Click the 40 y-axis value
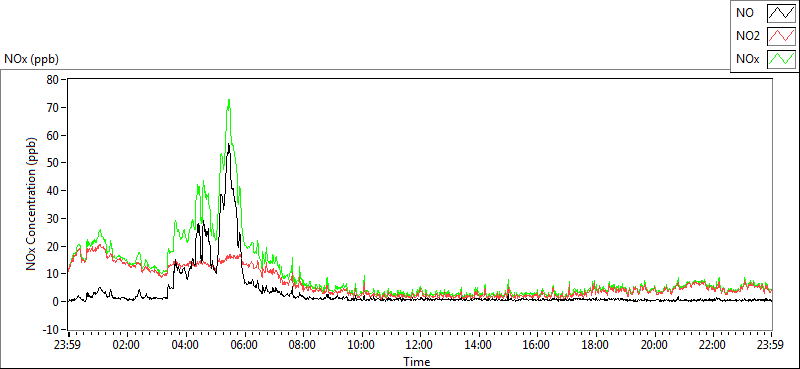Image resolution: width=800 pixels, height=369 pixels. (52, 190)
